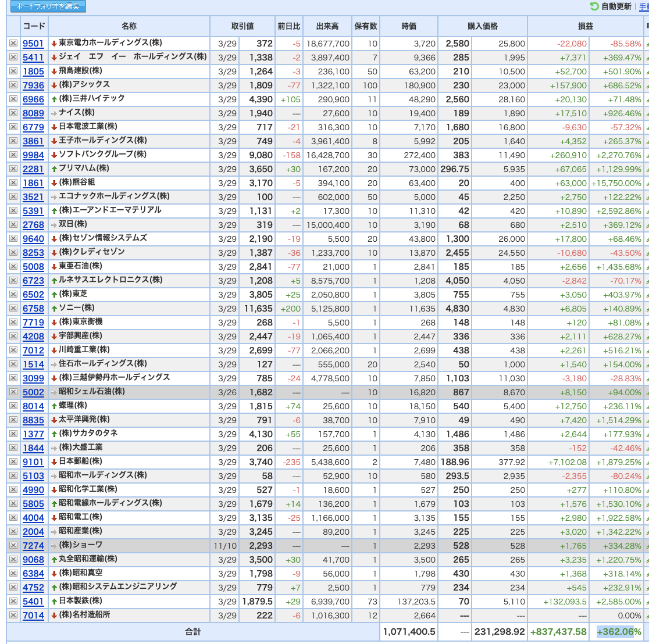Open code link 8014 for 蝶理

(x=33, y=406)
